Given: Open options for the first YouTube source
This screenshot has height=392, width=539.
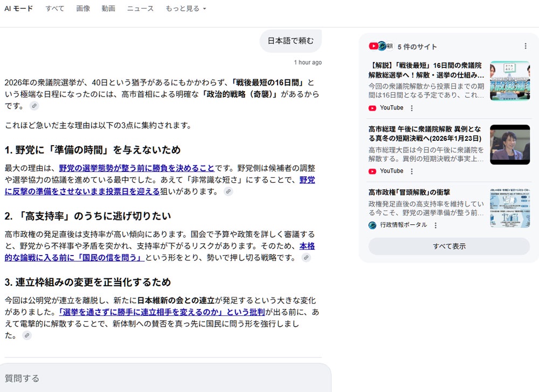Looking at the screenshot, I should click(412, 108).
